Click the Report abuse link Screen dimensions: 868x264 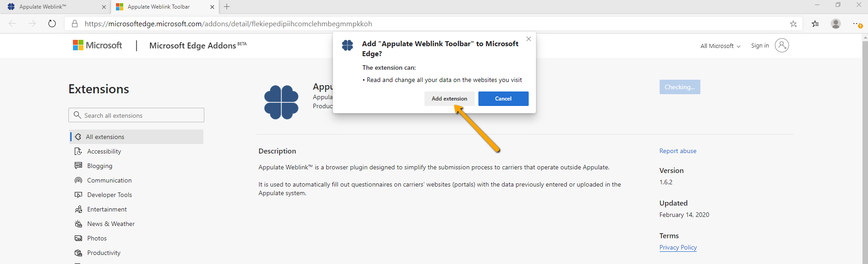(x=678, y=151)
